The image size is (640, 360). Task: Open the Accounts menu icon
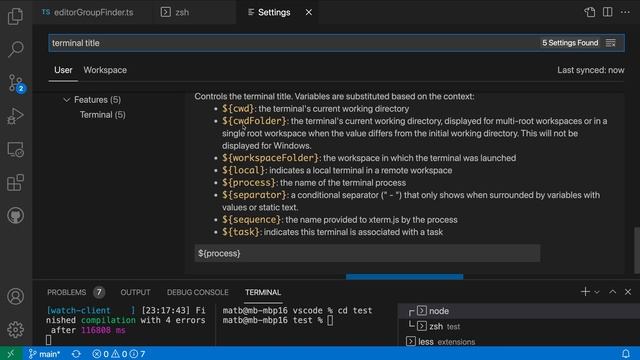pyautogui.click(x=16, y=296)
